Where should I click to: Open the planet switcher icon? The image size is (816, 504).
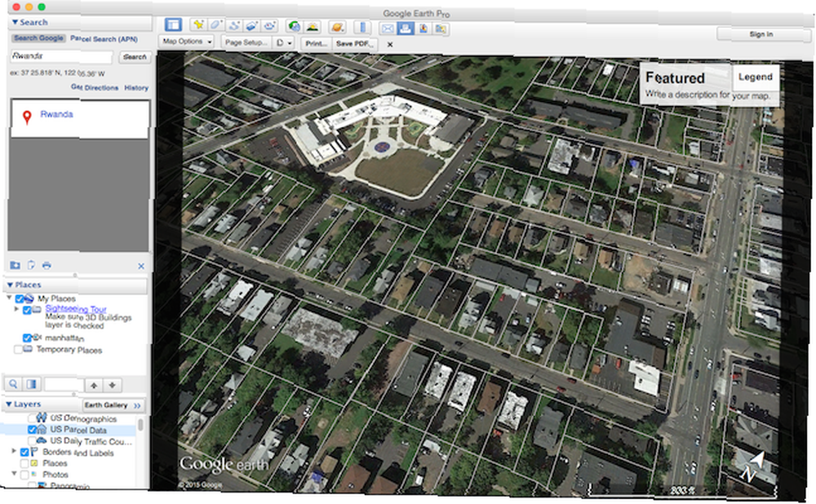coord(337,27)
